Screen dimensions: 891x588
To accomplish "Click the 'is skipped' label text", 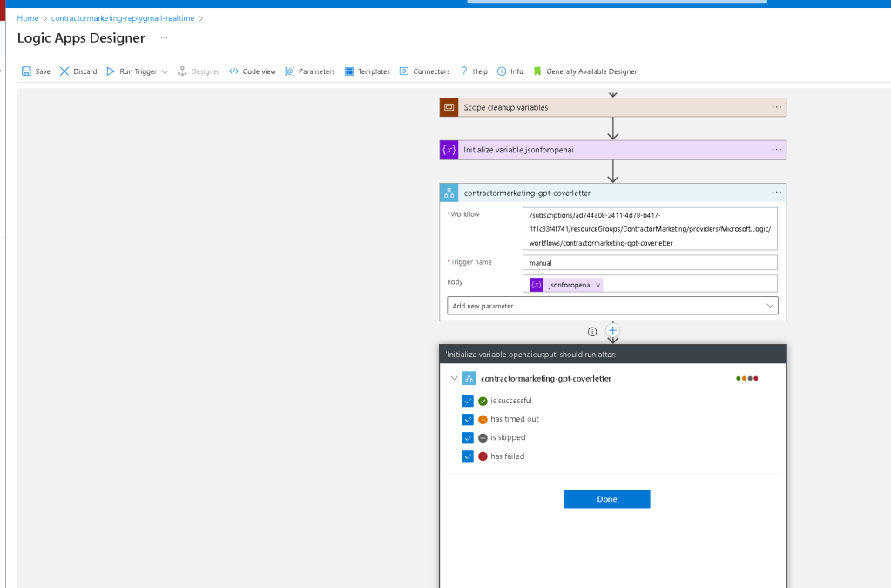I will (508, 437).
